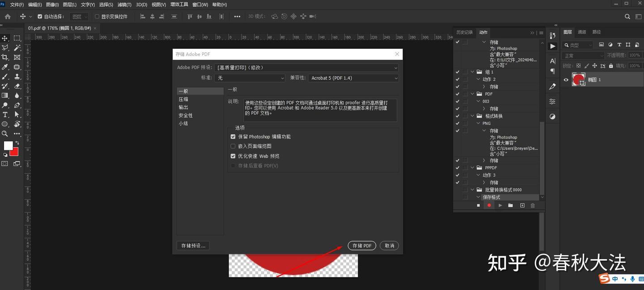Click the 存储 PDF button
This screenshot has width=644, height=290.
coord(362,245)
